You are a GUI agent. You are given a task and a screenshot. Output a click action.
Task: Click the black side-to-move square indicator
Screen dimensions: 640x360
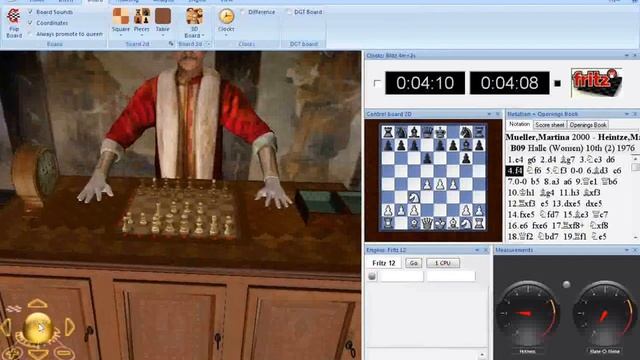click(x=557, y=83)
